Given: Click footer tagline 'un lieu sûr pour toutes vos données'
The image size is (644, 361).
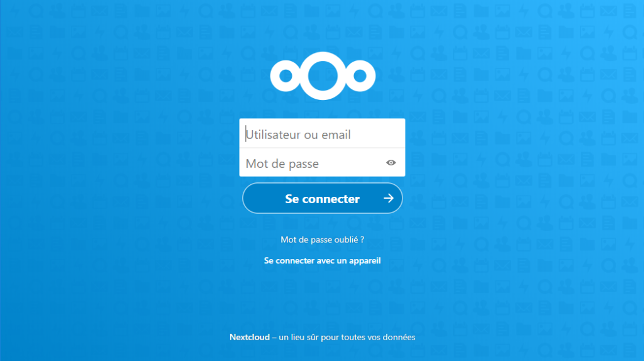Looking at the screenshot, I should (x=347, y=337).
